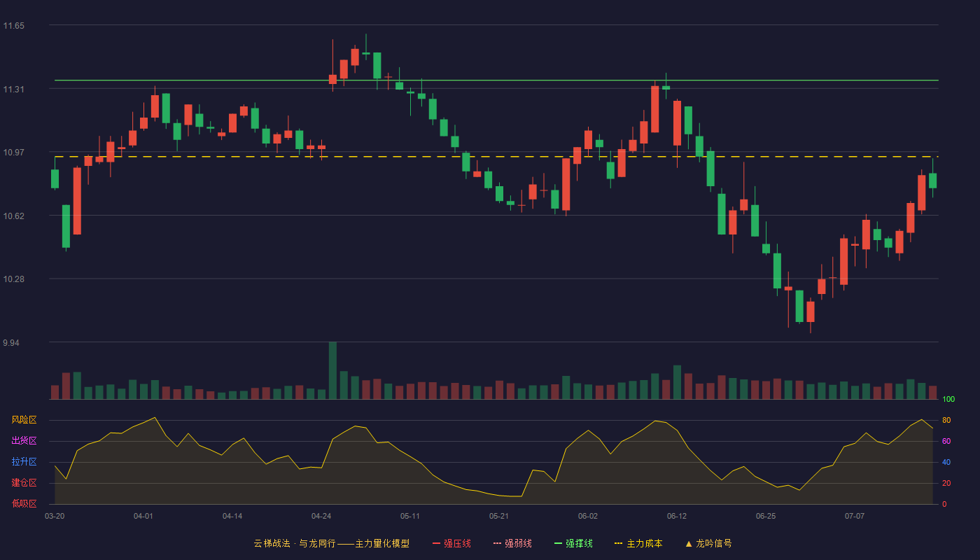Viewport: 980px width, 560px height.
Task: Hide the 主力成本 dashed line via legend
Action: 638,543
